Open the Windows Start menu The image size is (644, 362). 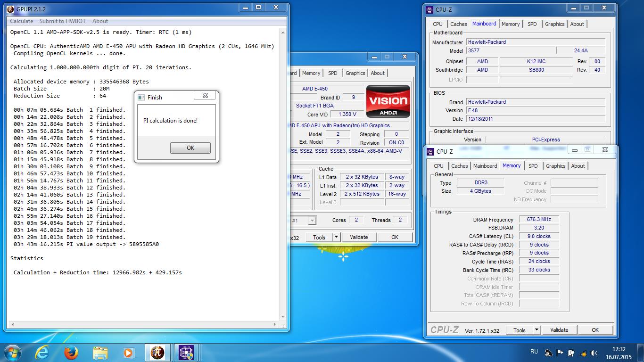click(13, 353)
